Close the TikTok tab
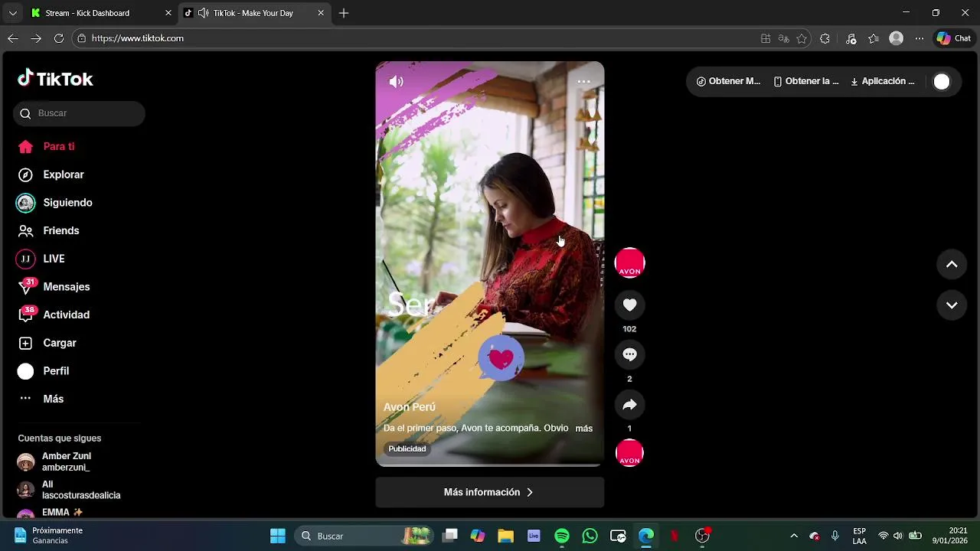The width and height of the screenshot is (980, 551). pyautogui.click(x=321, y=13)
